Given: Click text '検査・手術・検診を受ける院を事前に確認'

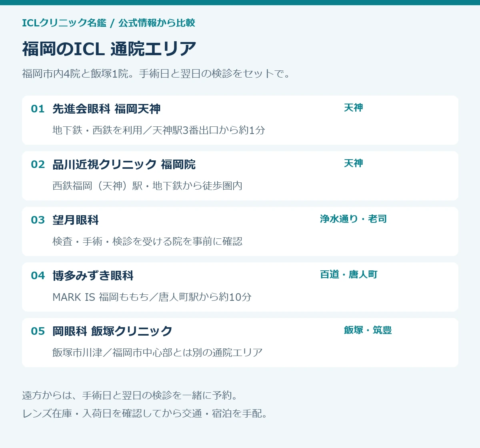Looking at the screenshot, I should [x=147, y=241].
